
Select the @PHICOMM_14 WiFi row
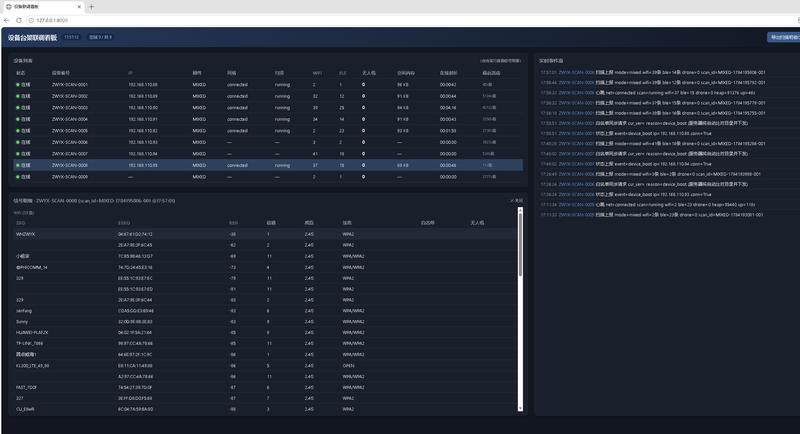[x=265, y=267]
